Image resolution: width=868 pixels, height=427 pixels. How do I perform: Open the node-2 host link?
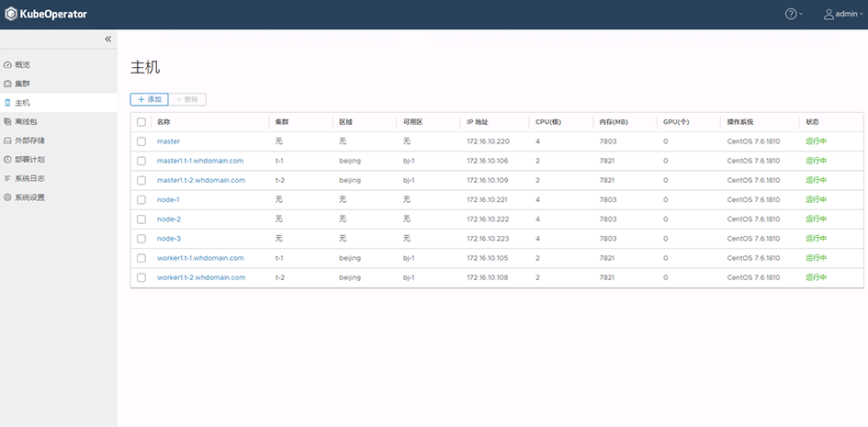coord(169,219)
